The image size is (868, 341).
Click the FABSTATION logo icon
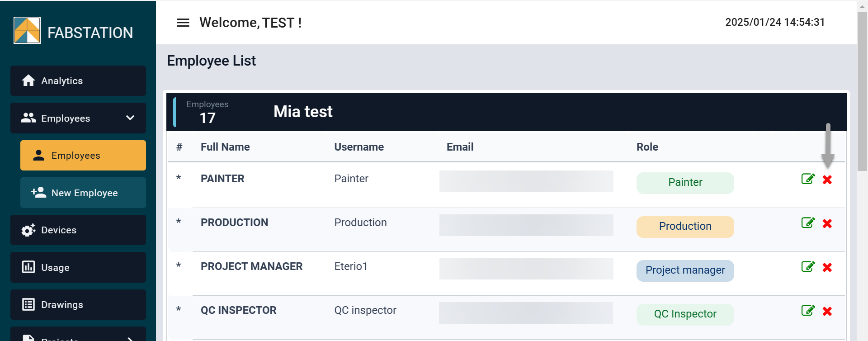pyautogui.click(x=27, y=30)
